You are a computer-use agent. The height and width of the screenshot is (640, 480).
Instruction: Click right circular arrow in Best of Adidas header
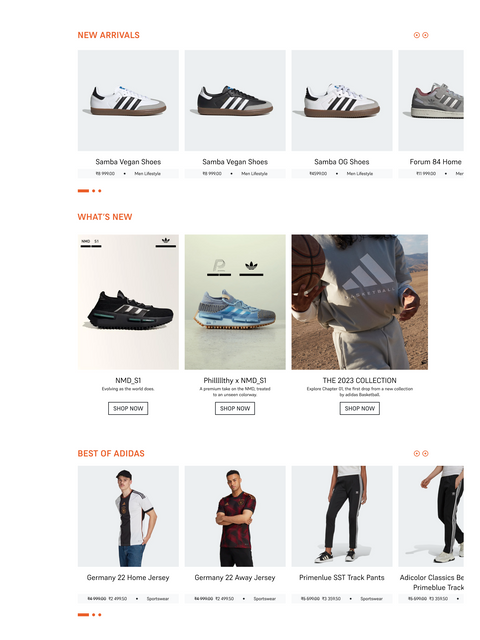click(x=425, y=453)
